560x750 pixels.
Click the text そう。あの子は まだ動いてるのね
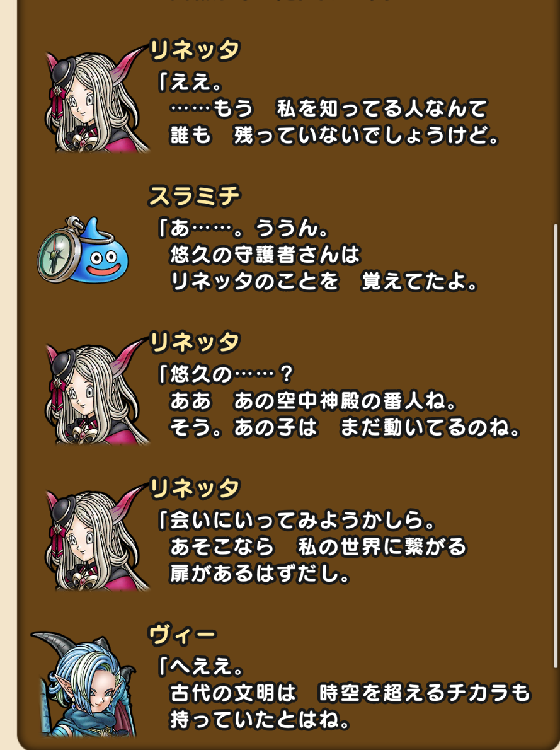[x=345, y=427]
